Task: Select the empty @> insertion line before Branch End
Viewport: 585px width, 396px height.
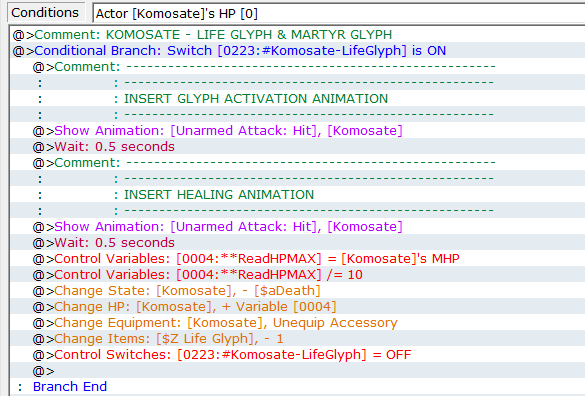Action: coord(298,371)
